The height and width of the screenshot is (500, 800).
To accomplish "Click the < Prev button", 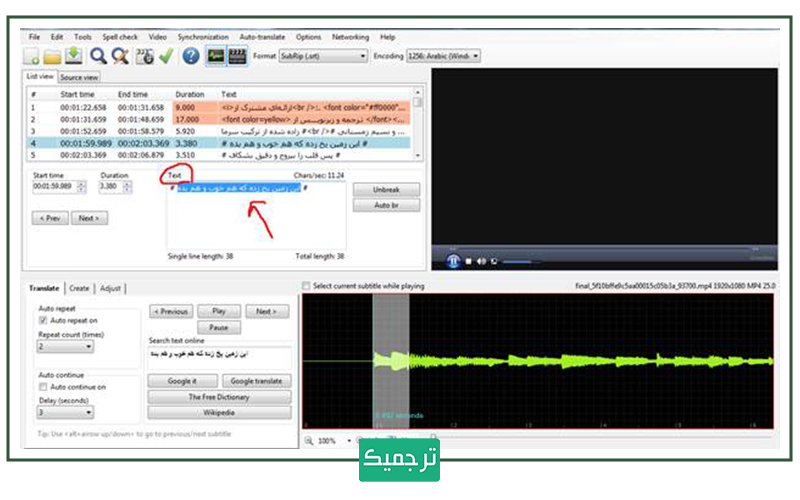I will tap(50, 218).
